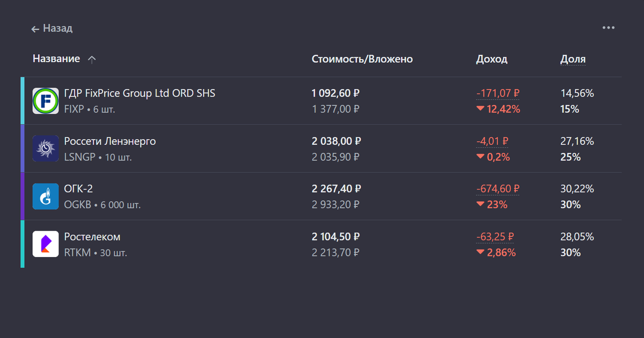Open the Ростелеком position name

click(x=92, y=237)
